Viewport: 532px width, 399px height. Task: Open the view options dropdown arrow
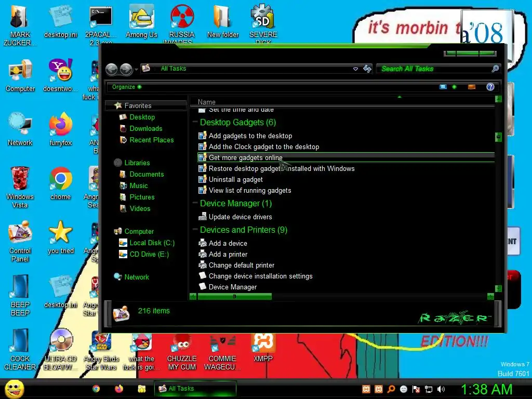pos(454,87)
